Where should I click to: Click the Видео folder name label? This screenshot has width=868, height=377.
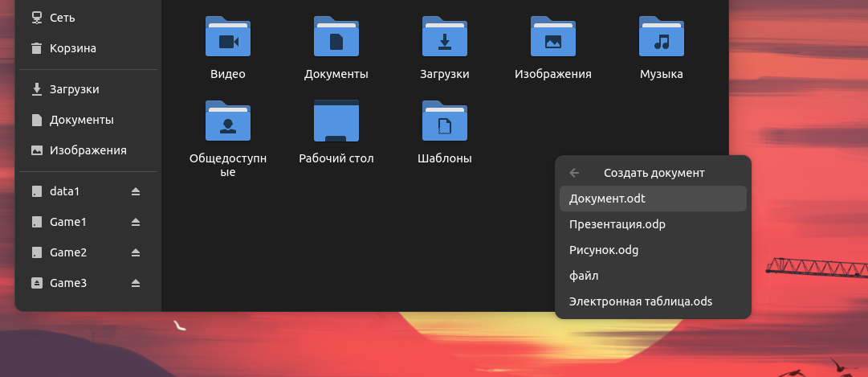click(x=227, y=74)
